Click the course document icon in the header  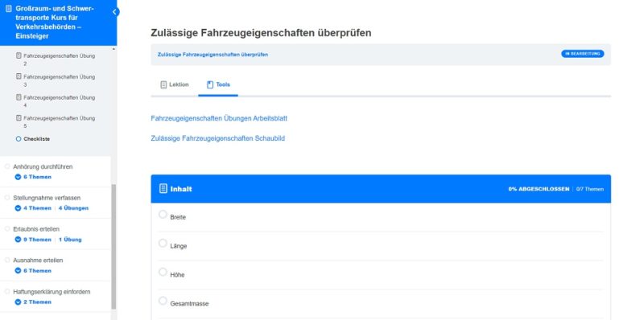pyautogui.click(x=9, y=9)
